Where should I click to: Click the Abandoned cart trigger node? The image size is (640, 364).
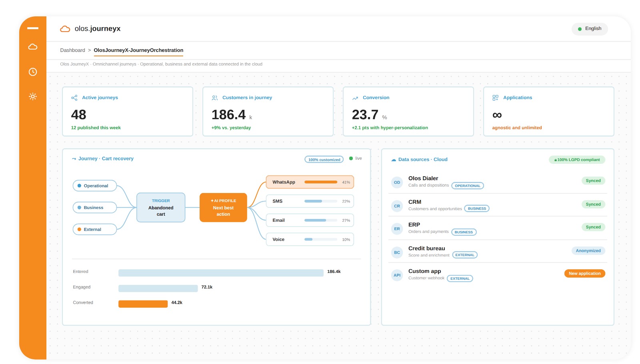(x=161, y=208)
